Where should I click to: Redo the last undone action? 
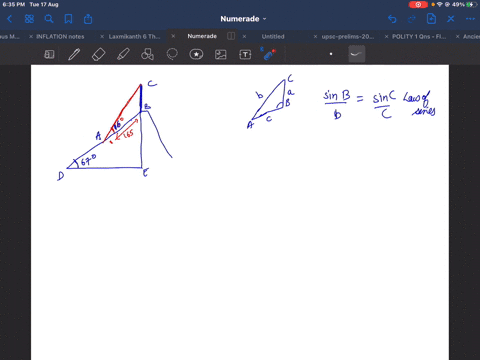click(412, 19)
